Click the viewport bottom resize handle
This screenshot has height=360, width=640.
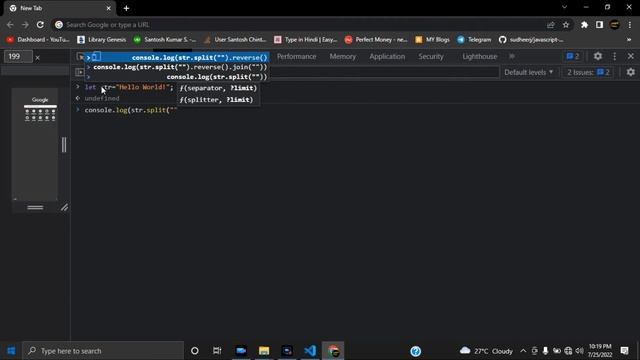[35, 207]
